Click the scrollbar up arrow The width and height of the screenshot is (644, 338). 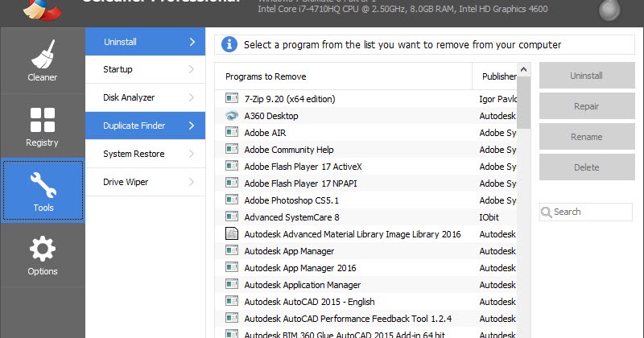[524, 69]
